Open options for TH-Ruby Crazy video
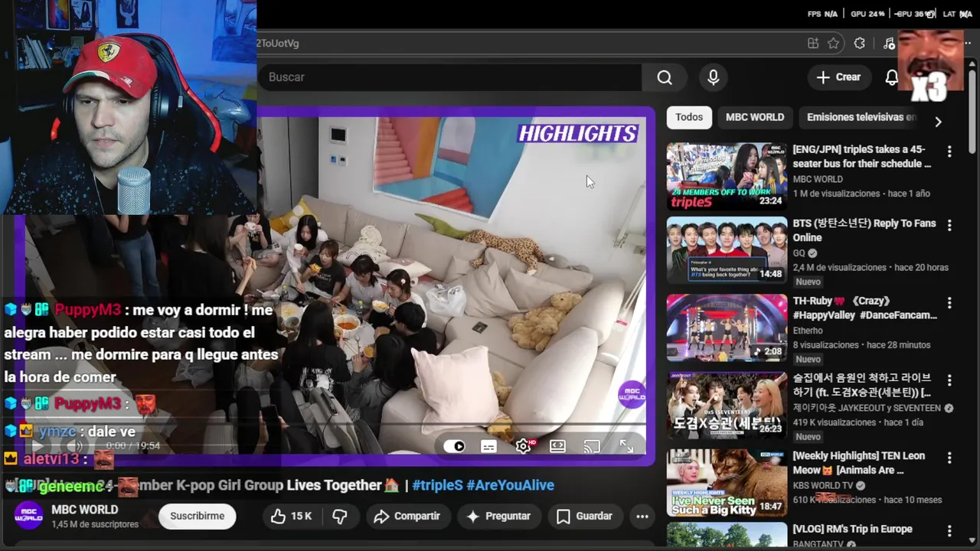The width and height of the screenshot is (980, 551). 949,303
